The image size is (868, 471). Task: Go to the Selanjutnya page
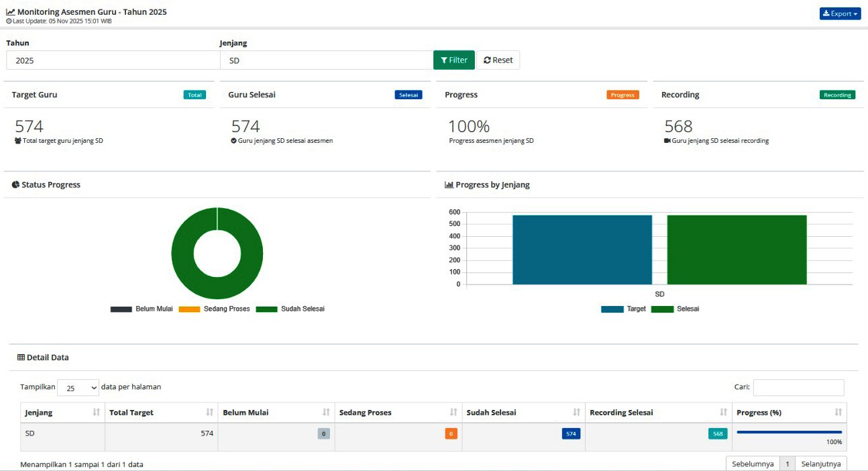(820, 464)
